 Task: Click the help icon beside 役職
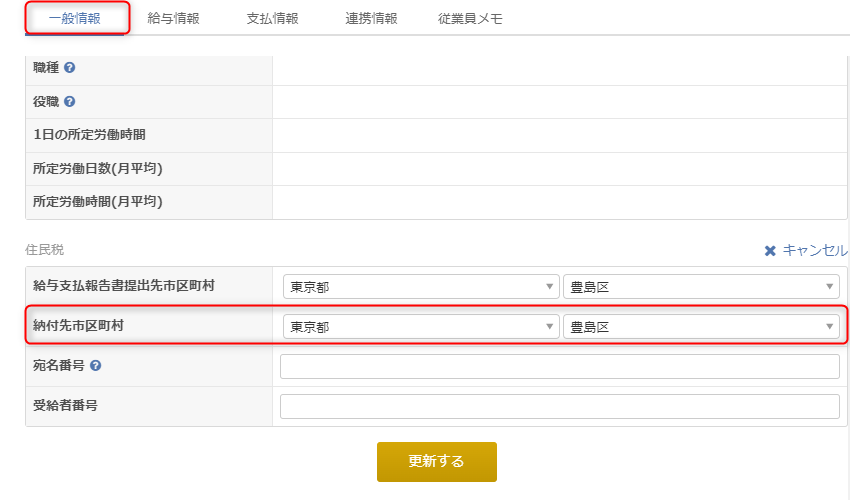point(70,102)
